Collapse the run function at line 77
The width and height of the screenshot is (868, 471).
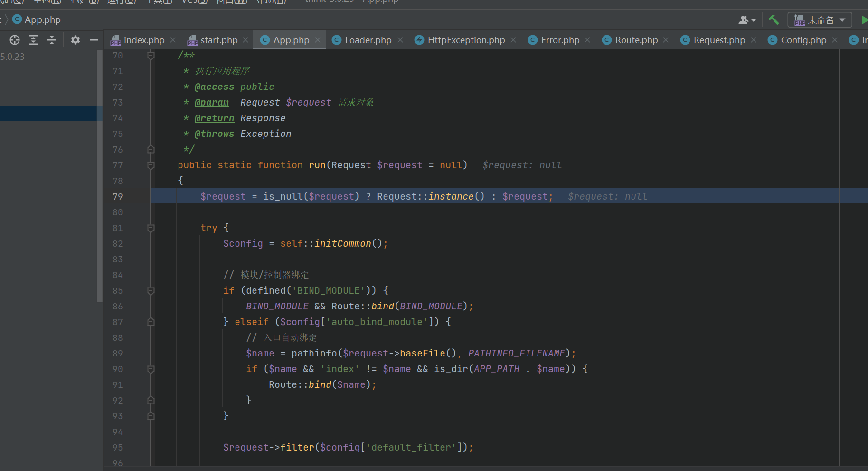coord(151,165)
